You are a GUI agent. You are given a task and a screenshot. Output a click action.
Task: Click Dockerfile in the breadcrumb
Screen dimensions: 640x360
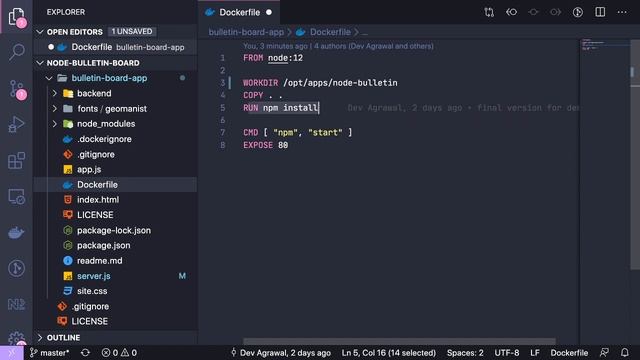pos(330,32)
